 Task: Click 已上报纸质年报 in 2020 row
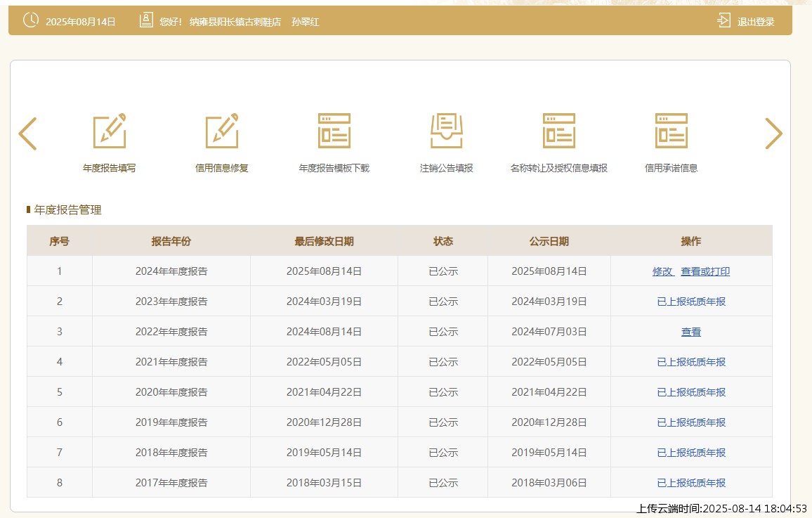(690, 392)
